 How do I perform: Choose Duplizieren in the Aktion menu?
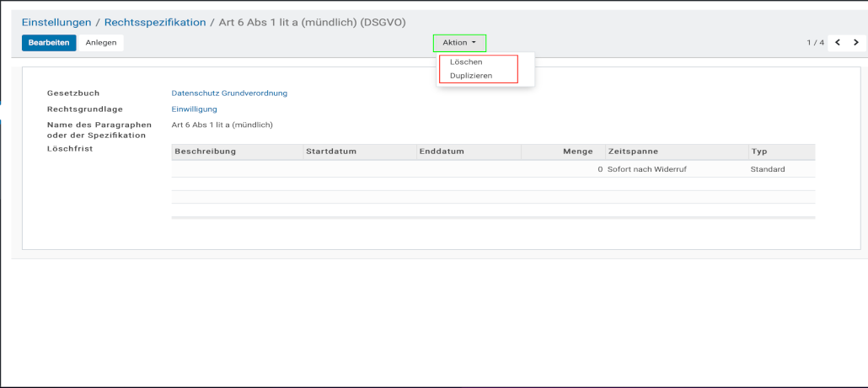click(471, 76)
